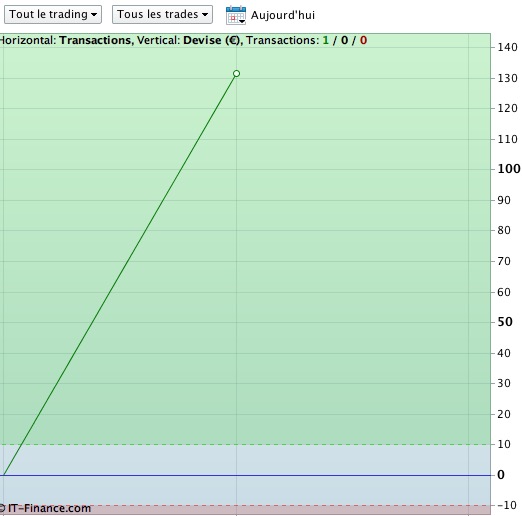Click the 120 axis label
This screenshot has height=516, width=522.
click(x=507, y=108)
